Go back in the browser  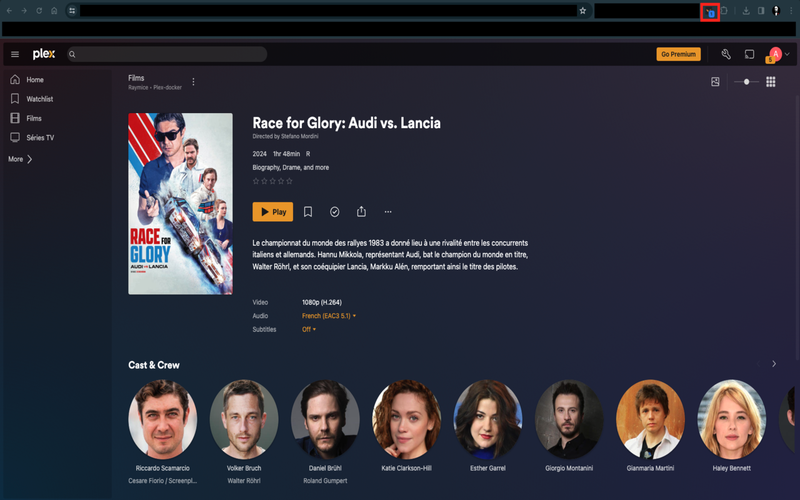click(9, 10)
